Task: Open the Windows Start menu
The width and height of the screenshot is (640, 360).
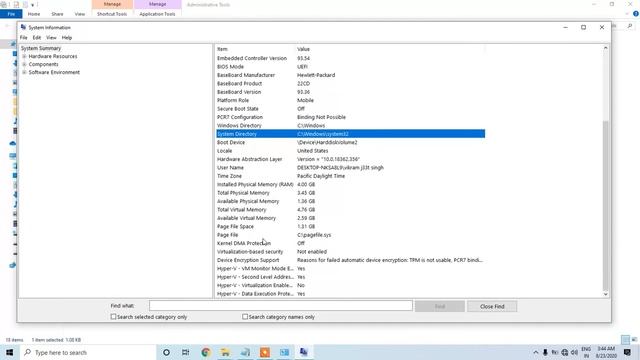Action: tap(9, 352)
